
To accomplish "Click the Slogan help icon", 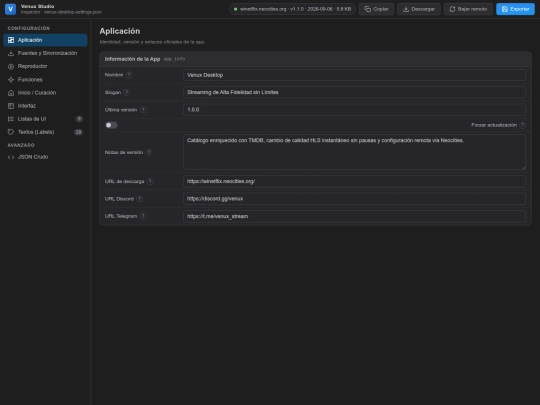I will [126, 92].
